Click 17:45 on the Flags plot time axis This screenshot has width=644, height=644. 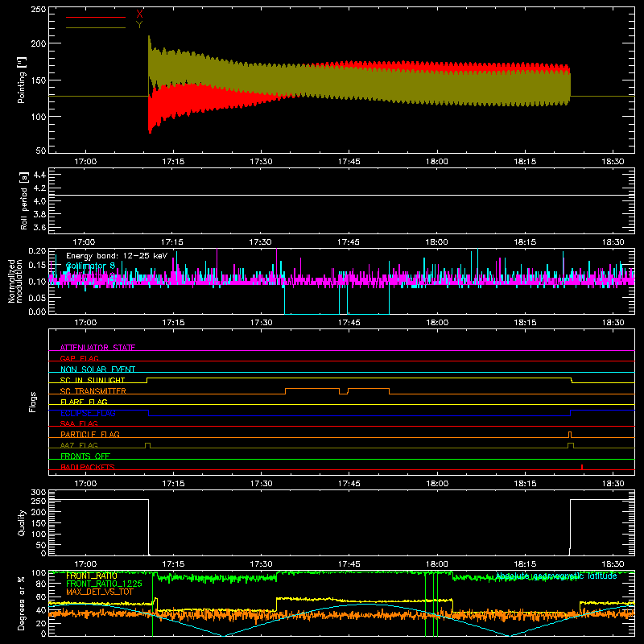pos(349,484)
